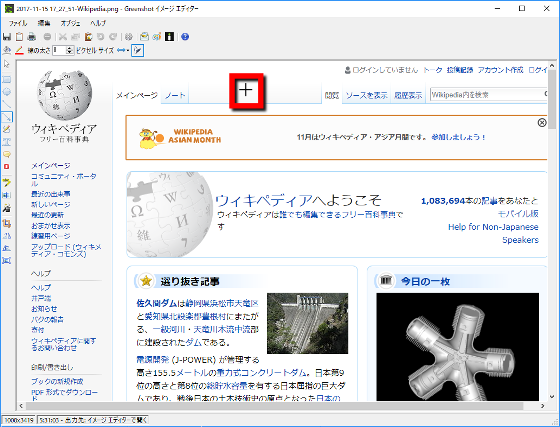Open the ファイル menu

[18, 23]
